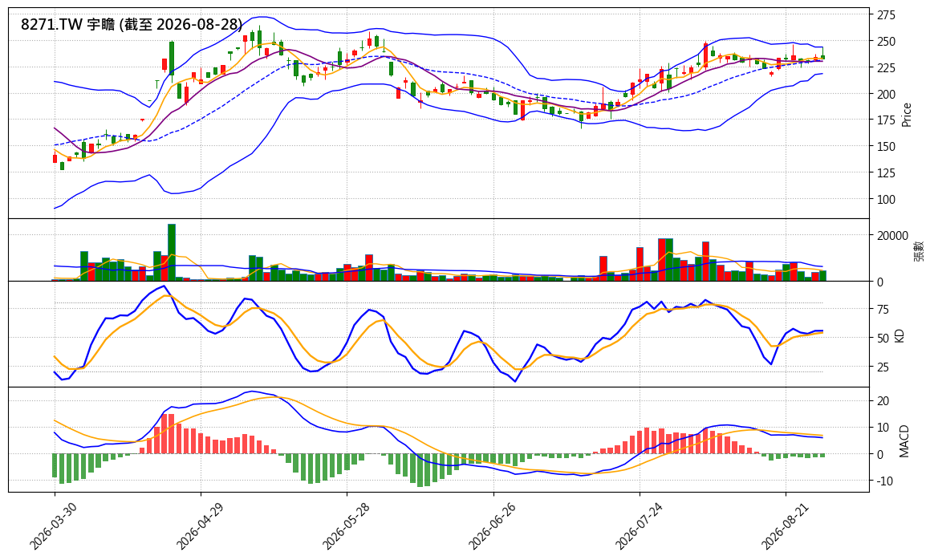Screen dimensions: 934x560
Task: Click the 張數 volume axis label
Action: click(919, 251)
